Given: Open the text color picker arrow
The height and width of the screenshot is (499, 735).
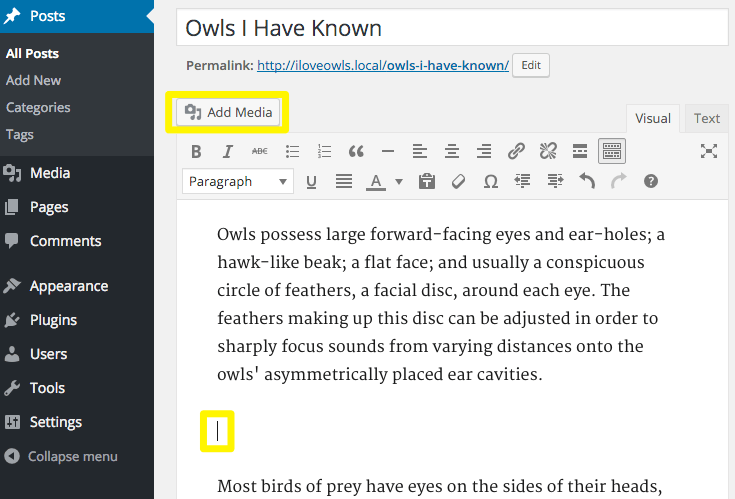Looking at the screenshot, I should [x=399, y=181].
